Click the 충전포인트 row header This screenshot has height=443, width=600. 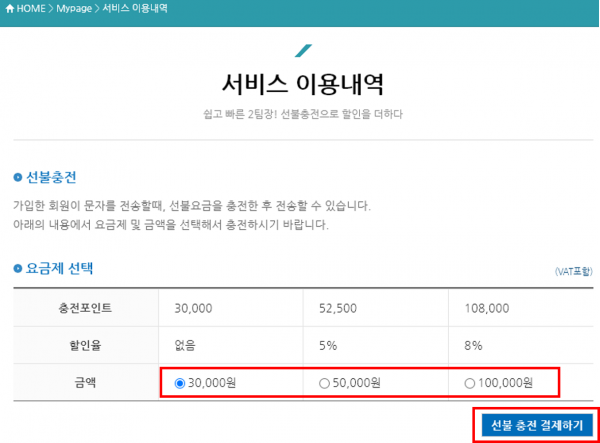tap(85, 308)
